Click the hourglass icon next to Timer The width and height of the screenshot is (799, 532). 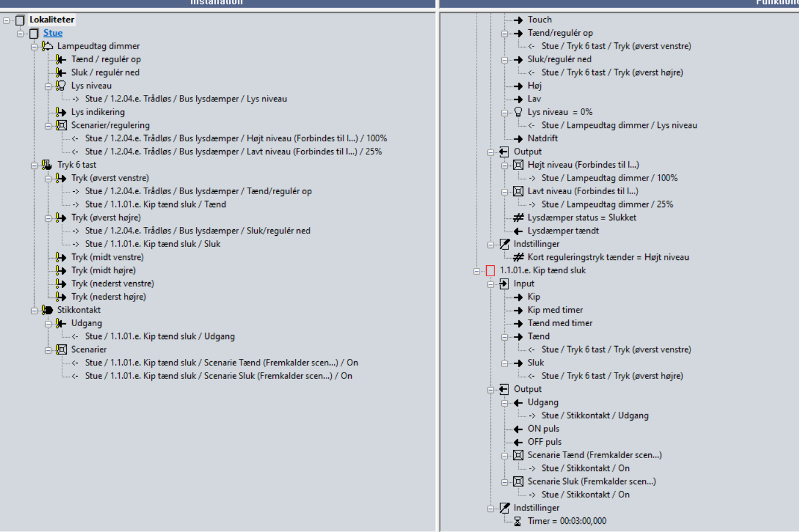tap(517, 521)
